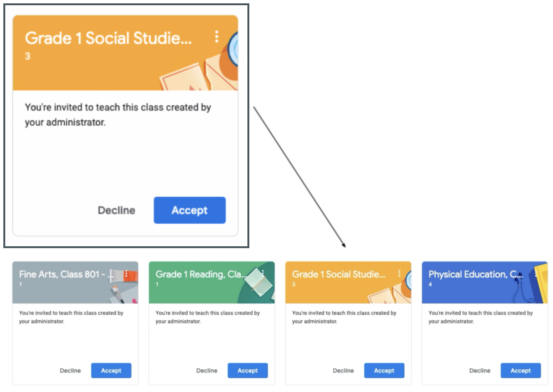
Task: Open options for Physical Education invitation
Action: pos(536,273)
